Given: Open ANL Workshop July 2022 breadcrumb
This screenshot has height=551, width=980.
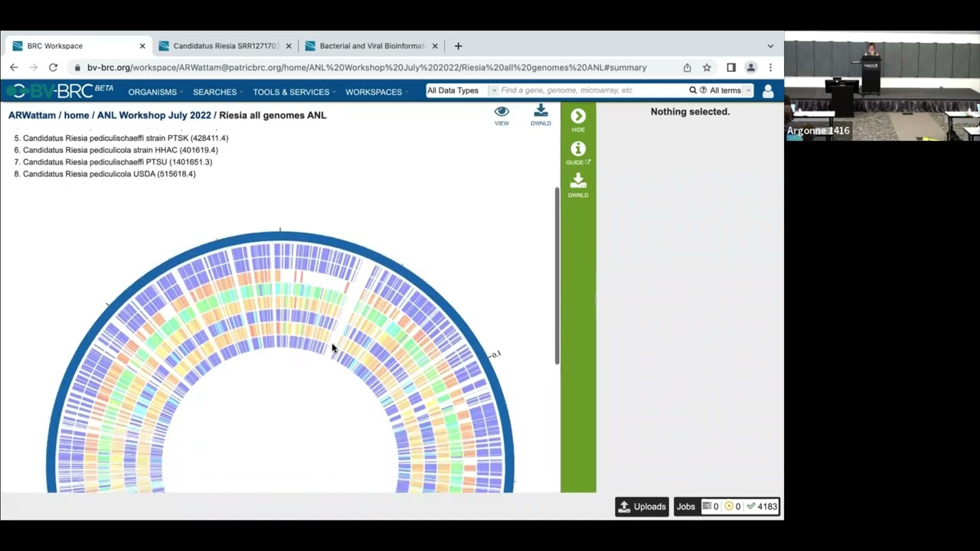Looking at the screenshot, I should click(x=154, y=115).
